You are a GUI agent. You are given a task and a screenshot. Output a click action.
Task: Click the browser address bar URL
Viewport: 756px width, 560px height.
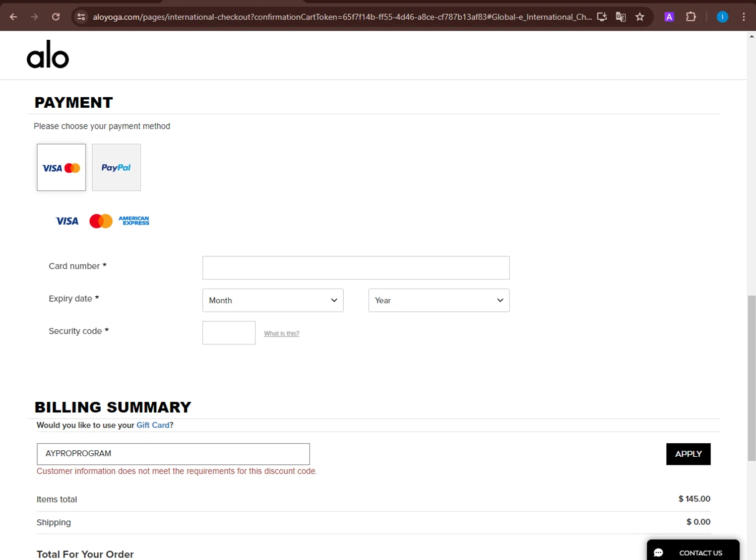[x=342, y=17]
